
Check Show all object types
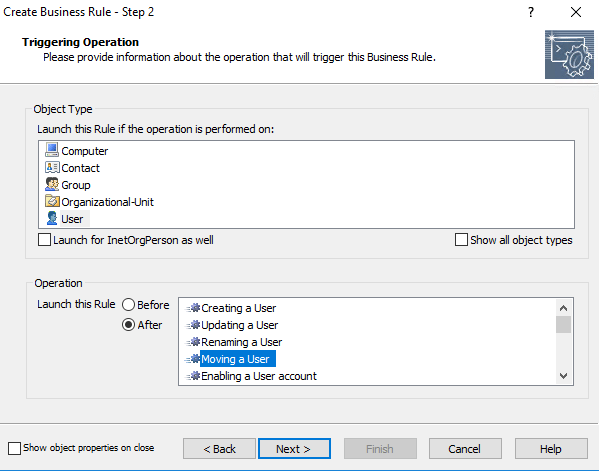(461, 240)
